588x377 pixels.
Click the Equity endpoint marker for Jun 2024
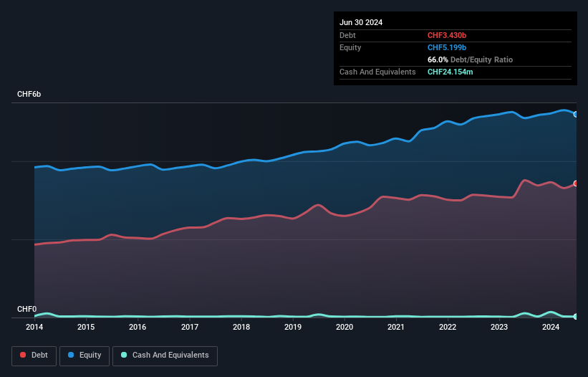tap(576, 115)
